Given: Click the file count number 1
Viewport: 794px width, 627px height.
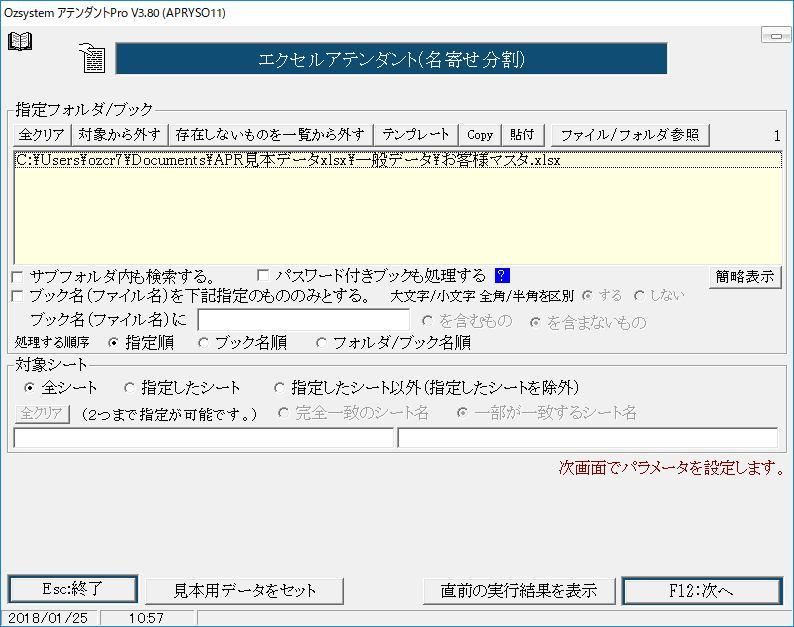Looking at the screenshot, I should (x=777, y=136).
